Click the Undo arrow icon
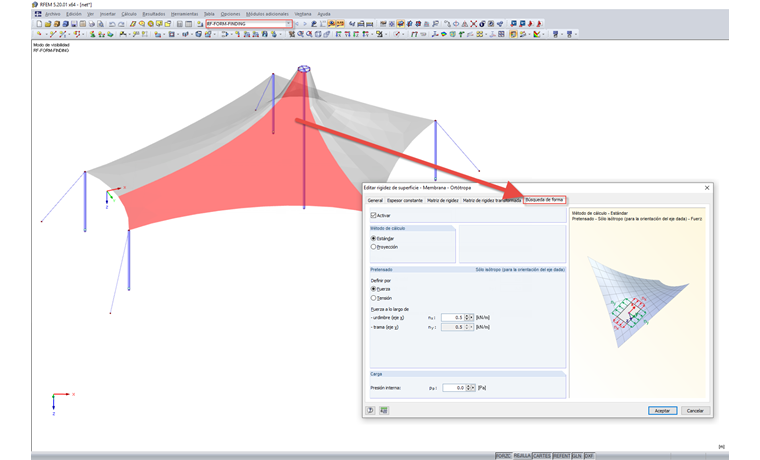This screenshot has width=760, height=460. pos(112,24)
